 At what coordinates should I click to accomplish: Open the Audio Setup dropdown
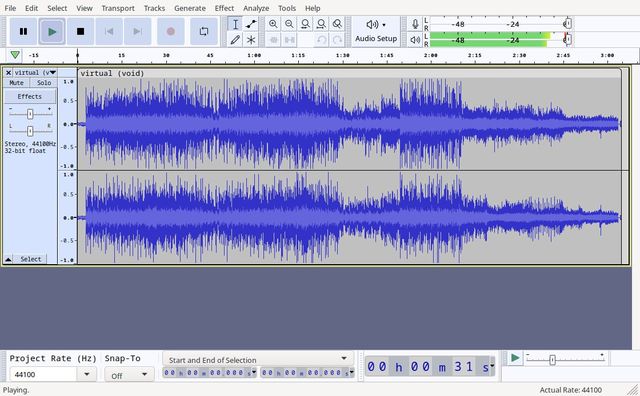coord(376,31)
